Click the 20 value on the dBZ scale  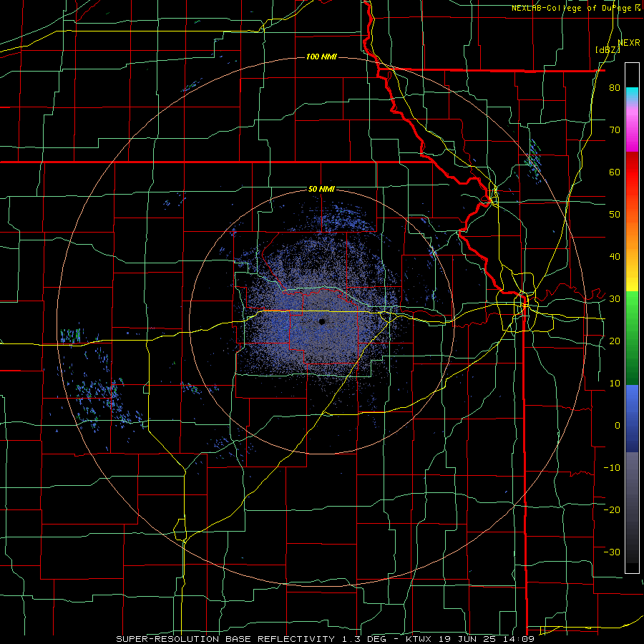pyautogui.click(x=615, y=341)
